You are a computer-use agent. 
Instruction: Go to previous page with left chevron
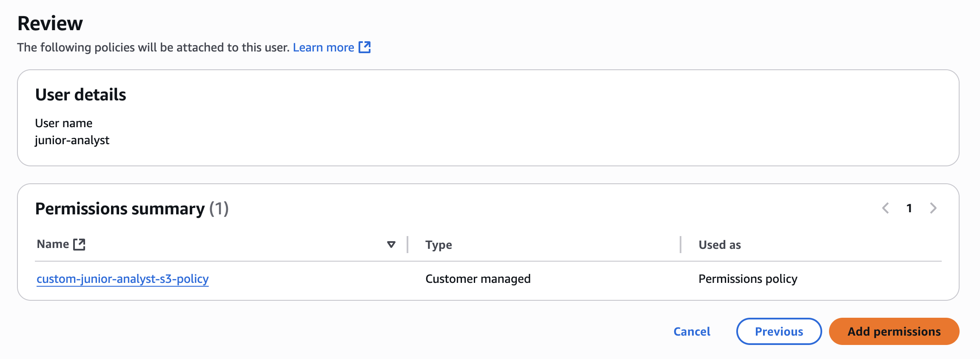point(886,208)
